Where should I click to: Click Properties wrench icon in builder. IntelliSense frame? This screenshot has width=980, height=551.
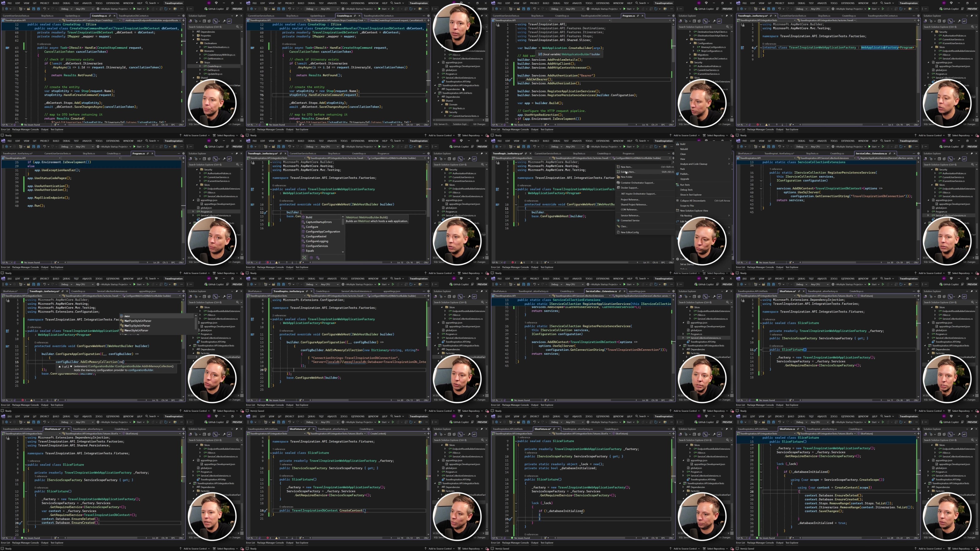pyautogui.click(x=469, y=159)
